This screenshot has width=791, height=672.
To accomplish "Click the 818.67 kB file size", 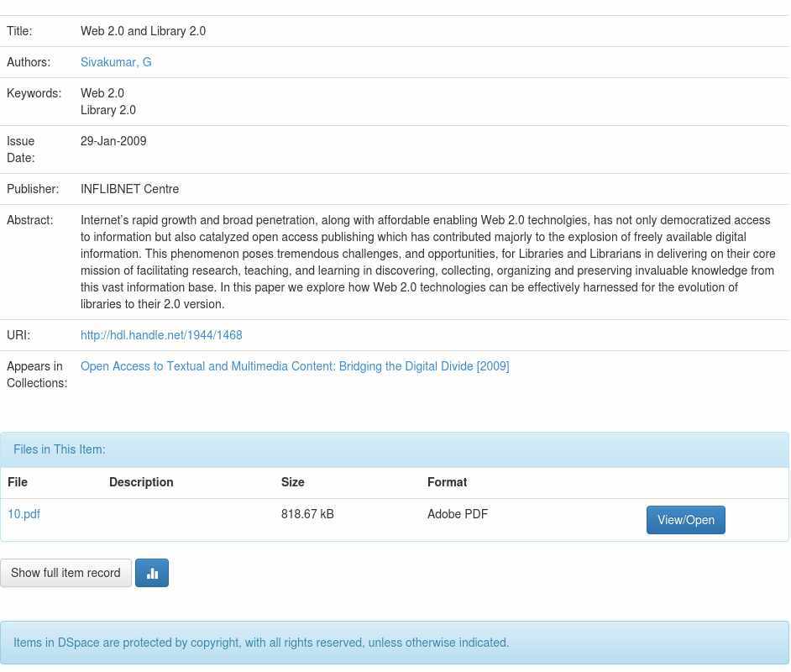I will click(x=307, y=514).
